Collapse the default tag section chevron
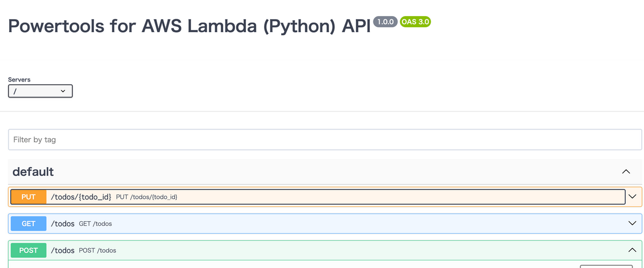 point(626,172)
